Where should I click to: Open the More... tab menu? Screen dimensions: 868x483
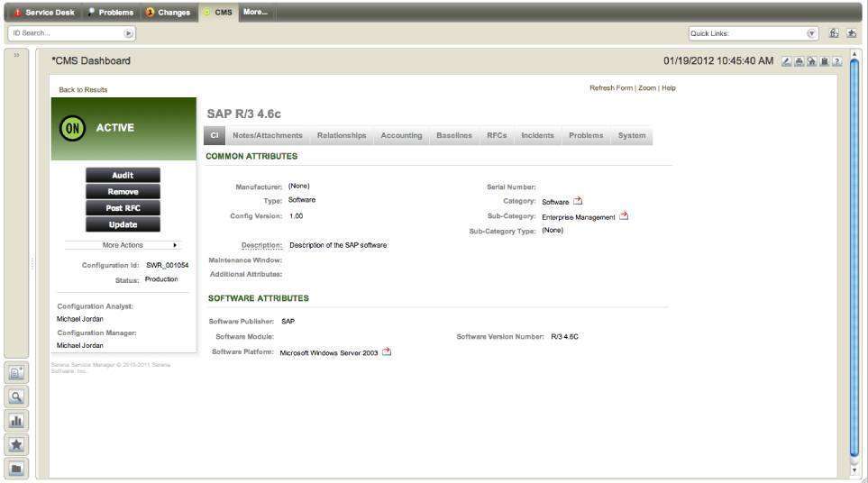tap(255, 12)
